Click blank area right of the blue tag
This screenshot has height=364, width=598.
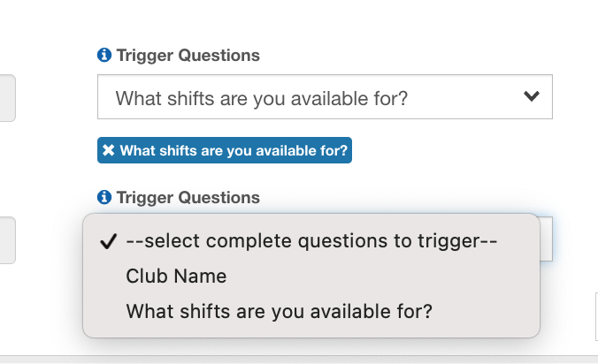(x=460, y=151)
